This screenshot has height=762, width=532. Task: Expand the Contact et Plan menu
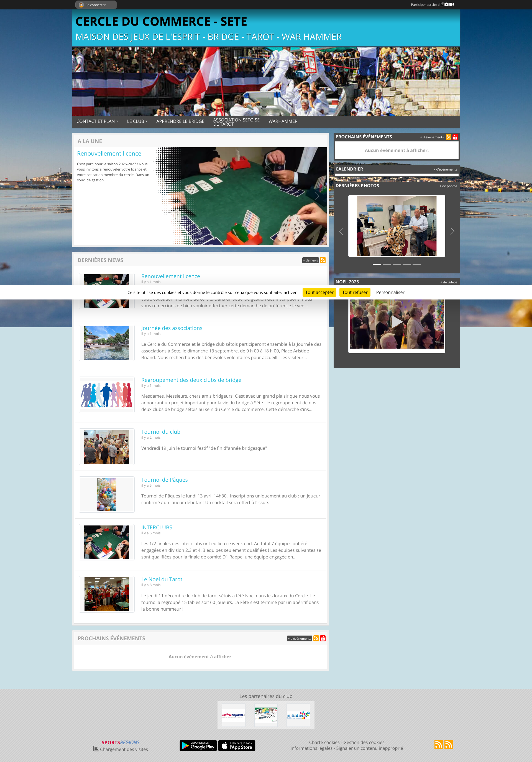97,121
